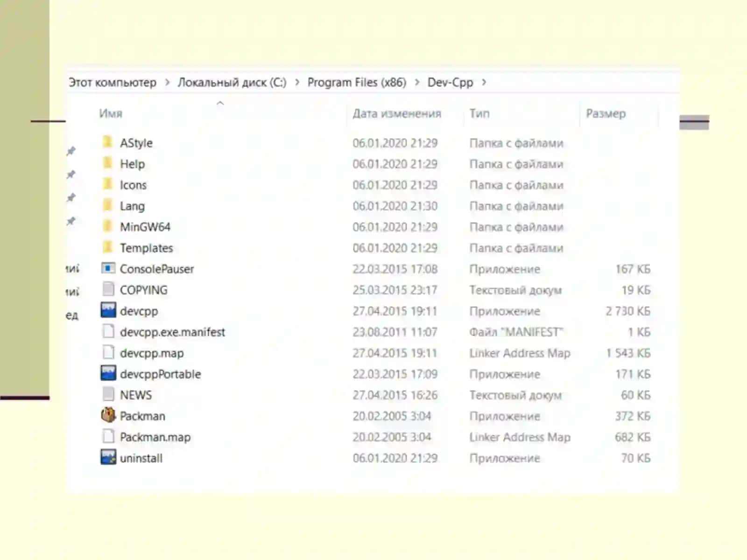Select the Templates folder icon
The width and height of the screenshot is (747, 560).
[108, 247]
